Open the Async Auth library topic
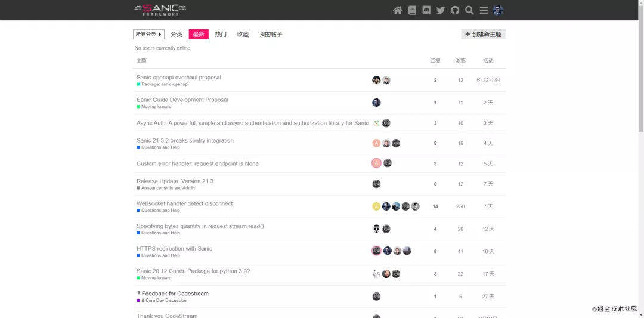 pyautogui.click(x=253, y=123)
